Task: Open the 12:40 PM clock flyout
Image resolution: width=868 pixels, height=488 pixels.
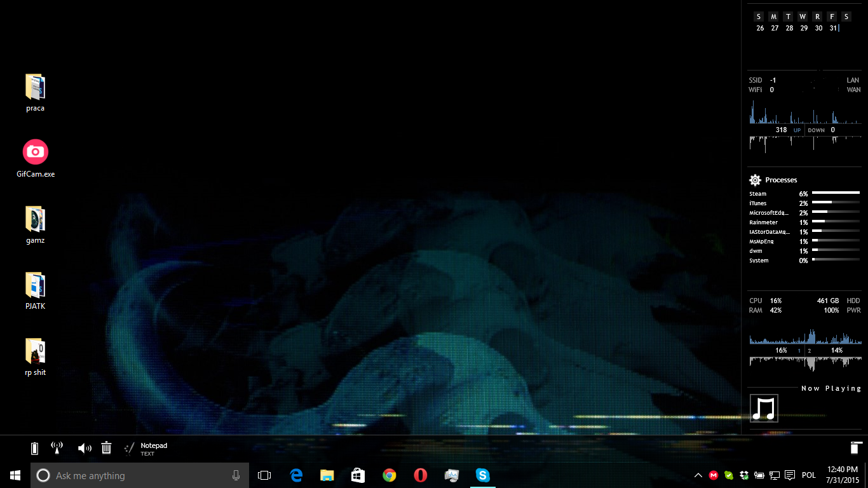Action: (842, 475)
